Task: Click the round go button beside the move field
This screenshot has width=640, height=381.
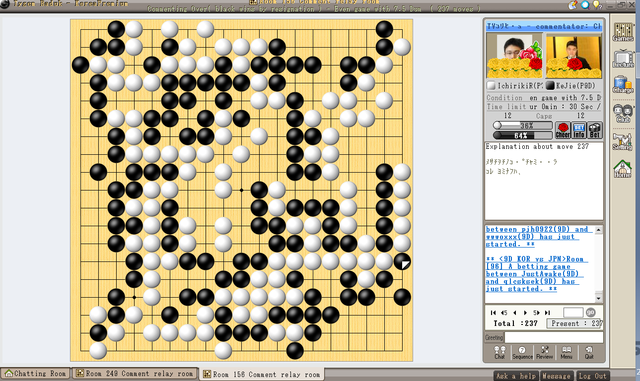Action: tap(591, 312)
